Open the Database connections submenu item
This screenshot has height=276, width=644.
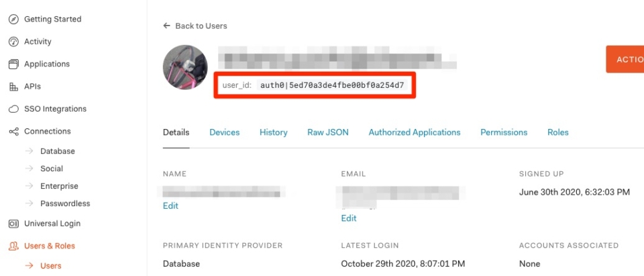click(x=57, y=151)
